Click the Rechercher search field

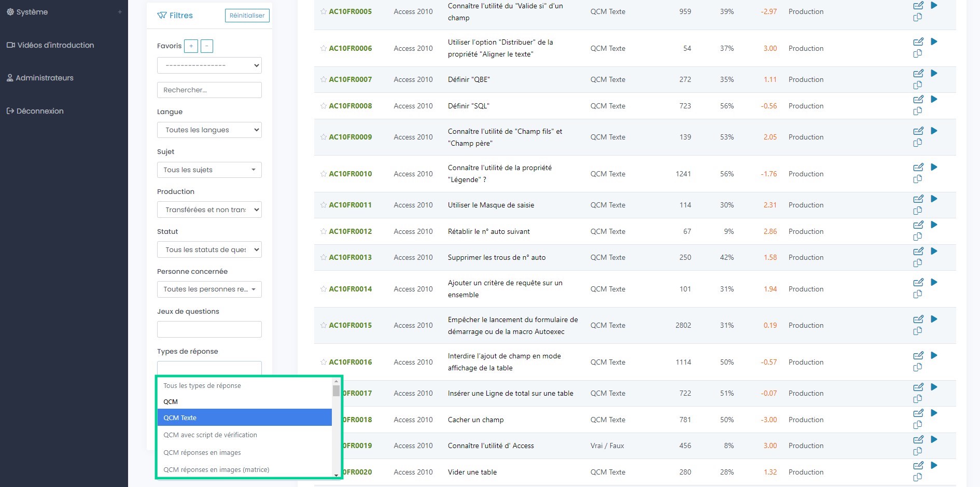[209, 90]
